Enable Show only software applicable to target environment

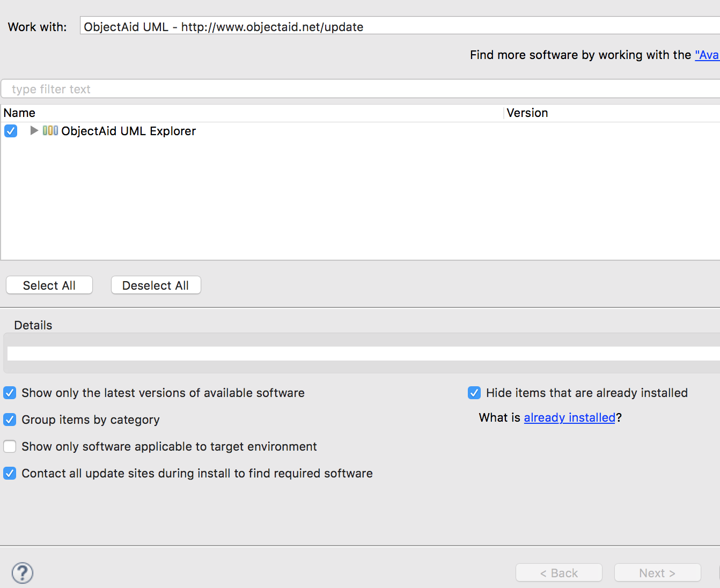click(x=10, y=446)
